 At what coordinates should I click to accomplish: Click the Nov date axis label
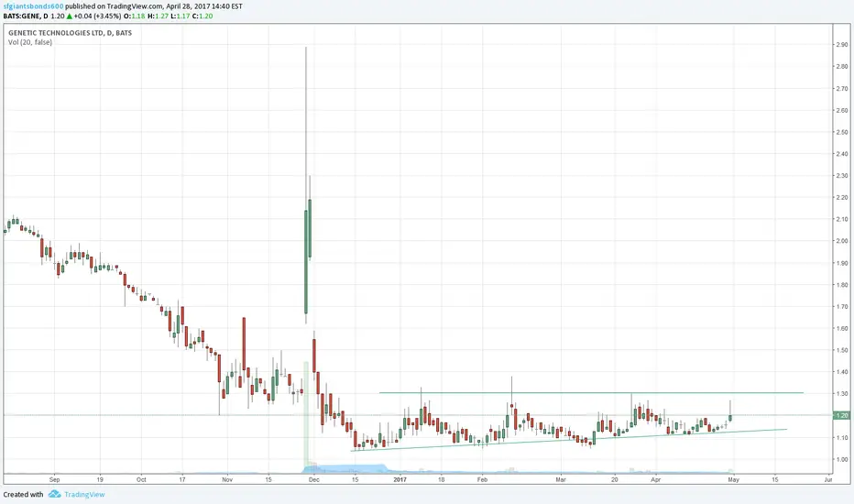tap(227, 480)
